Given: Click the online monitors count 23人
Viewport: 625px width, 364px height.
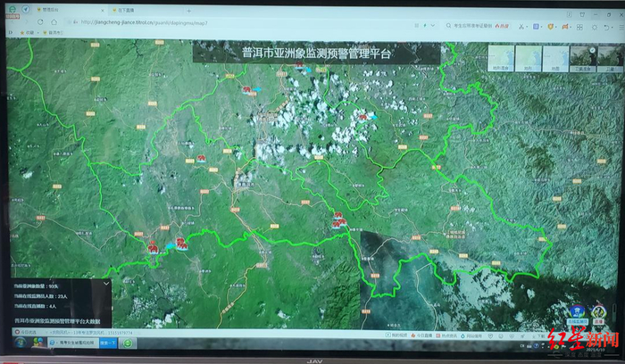Looking at the screenshot, I should click(x=41, y=296).
